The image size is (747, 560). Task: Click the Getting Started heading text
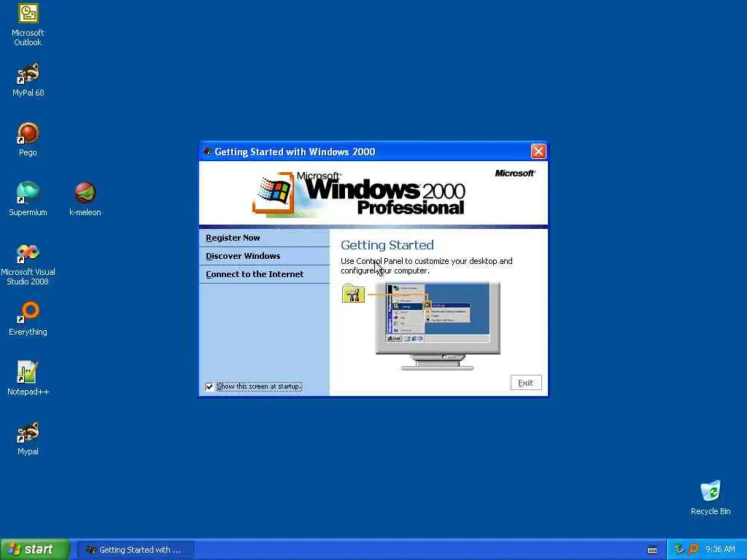[387, 245]
